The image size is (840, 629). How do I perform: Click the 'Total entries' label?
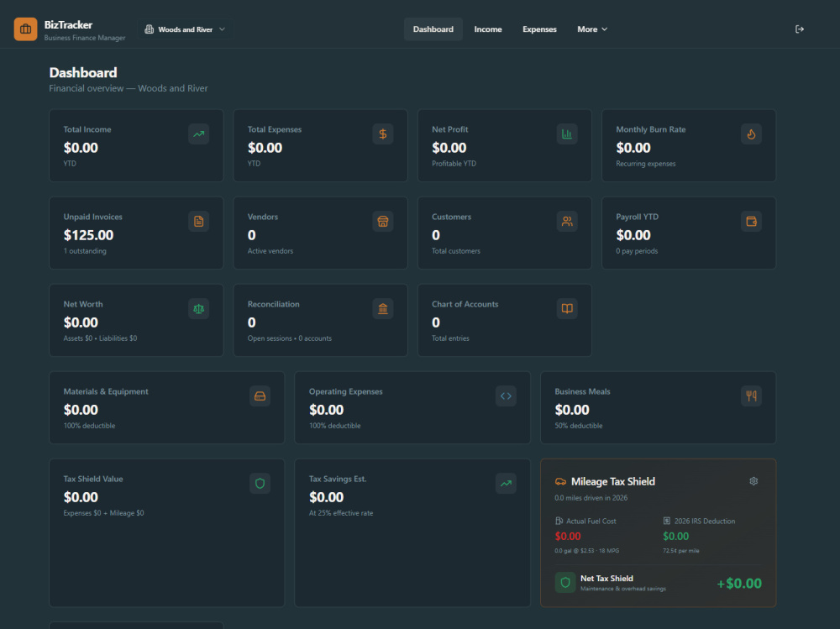point(450,338)
